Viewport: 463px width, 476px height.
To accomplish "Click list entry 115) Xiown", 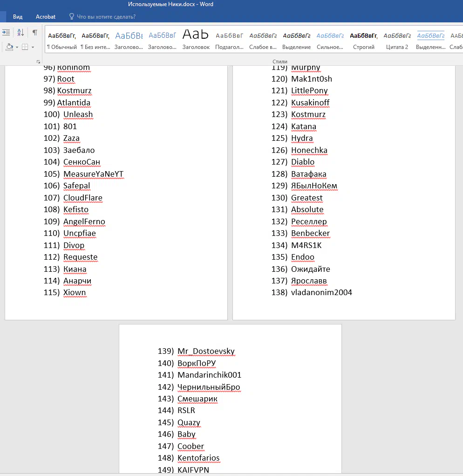I will pos(65,293).
